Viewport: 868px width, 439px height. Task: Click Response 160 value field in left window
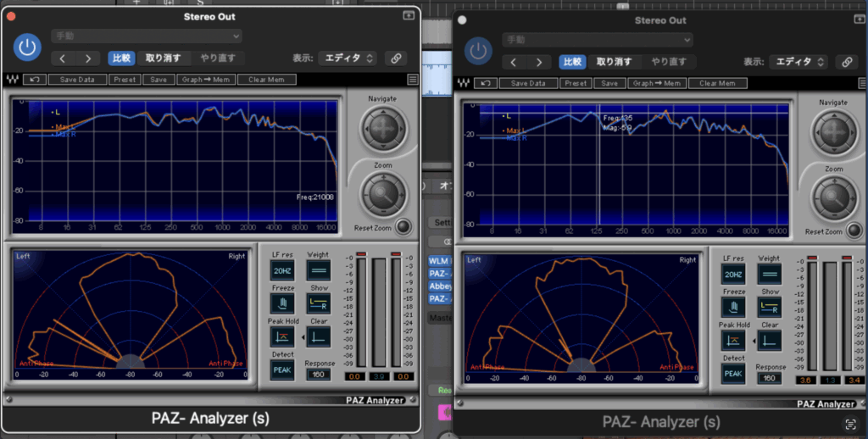319,375
